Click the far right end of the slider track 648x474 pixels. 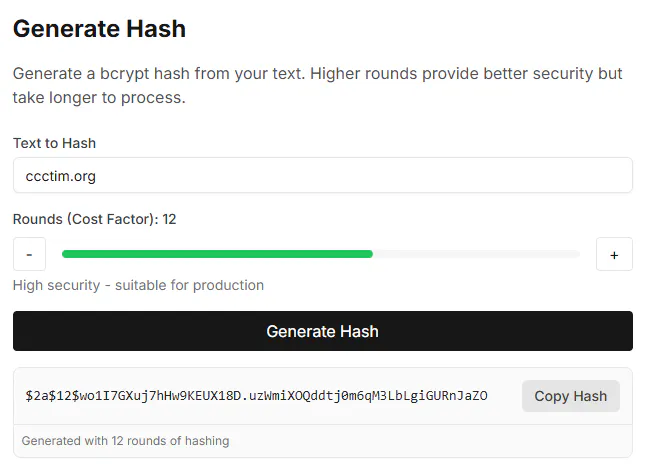[x=577, y=254]
